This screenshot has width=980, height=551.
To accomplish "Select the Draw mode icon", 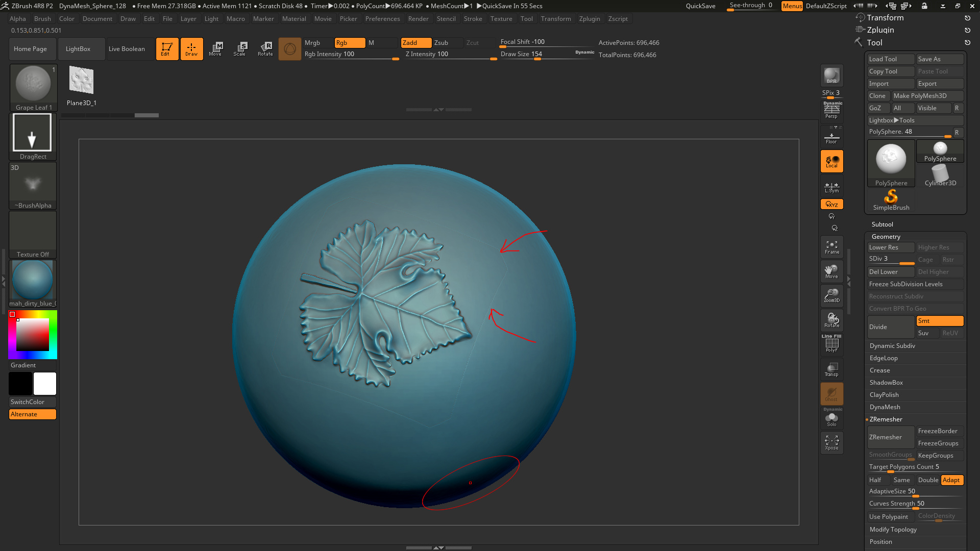I will tap(191, 49).
